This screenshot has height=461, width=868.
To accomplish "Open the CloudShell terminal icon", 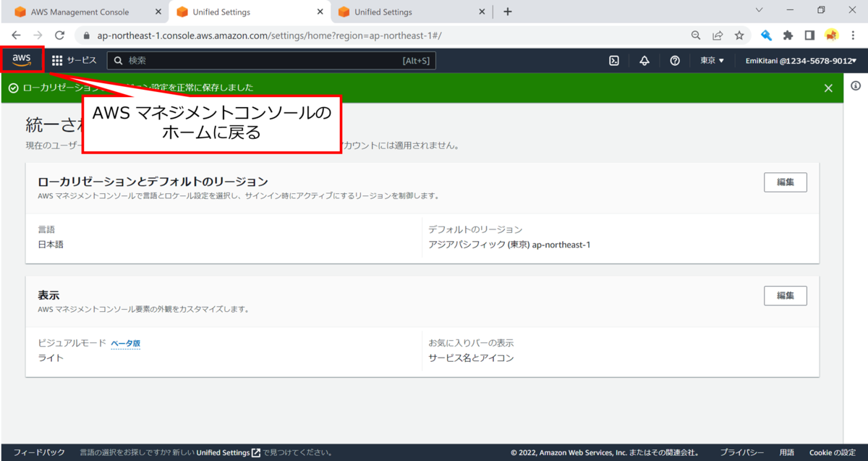I will 613,61.
